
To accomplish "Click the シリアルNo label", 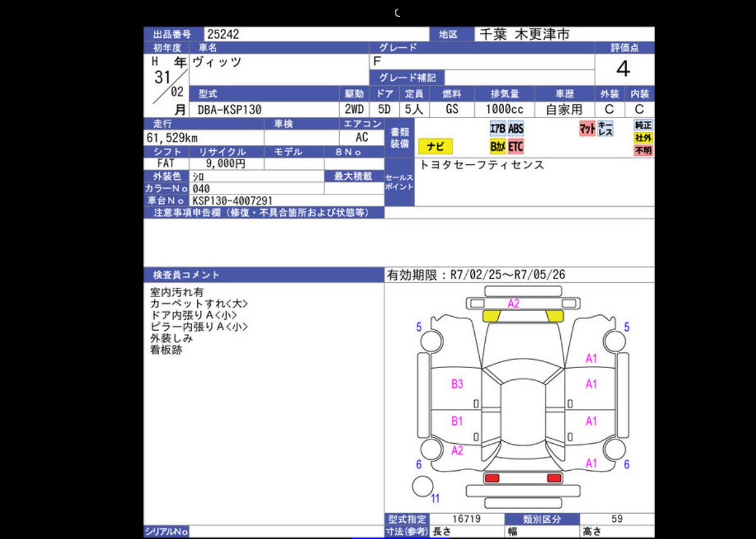I will [166, 532].
